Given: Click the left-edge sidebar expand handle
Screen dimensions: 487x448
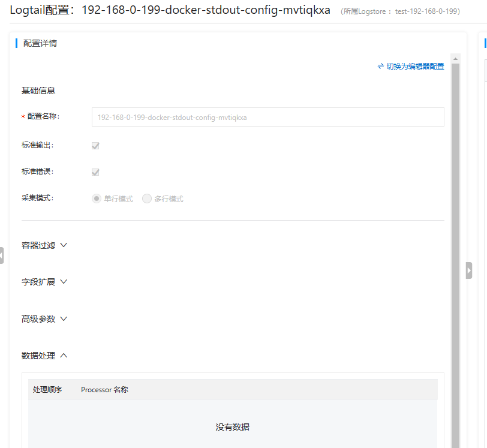Looking at the screenshot, I should pos(2,255).
